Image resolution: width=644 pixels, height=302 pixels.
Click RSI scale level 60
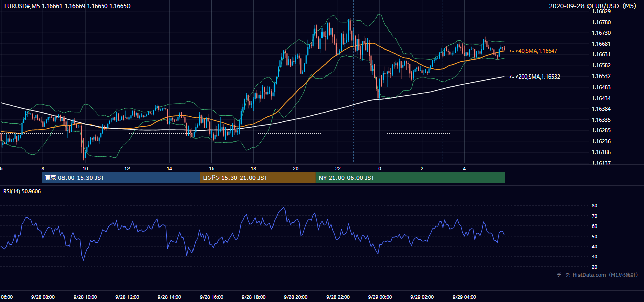coord(594,226)
